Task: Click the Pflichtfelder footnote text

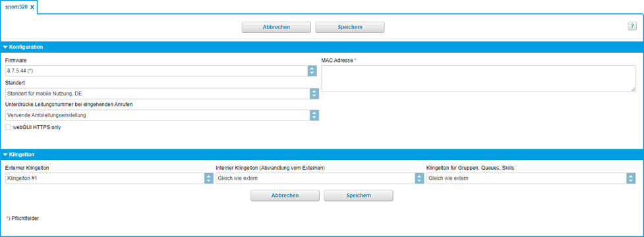Action: (x=23, y=219)
